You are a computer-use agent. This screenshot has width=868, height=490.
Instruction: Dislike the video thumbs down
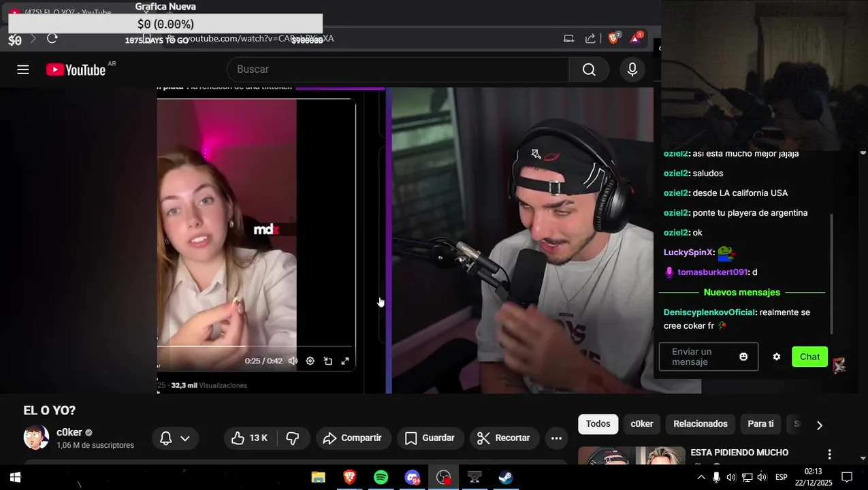click(x=293, y=438)
